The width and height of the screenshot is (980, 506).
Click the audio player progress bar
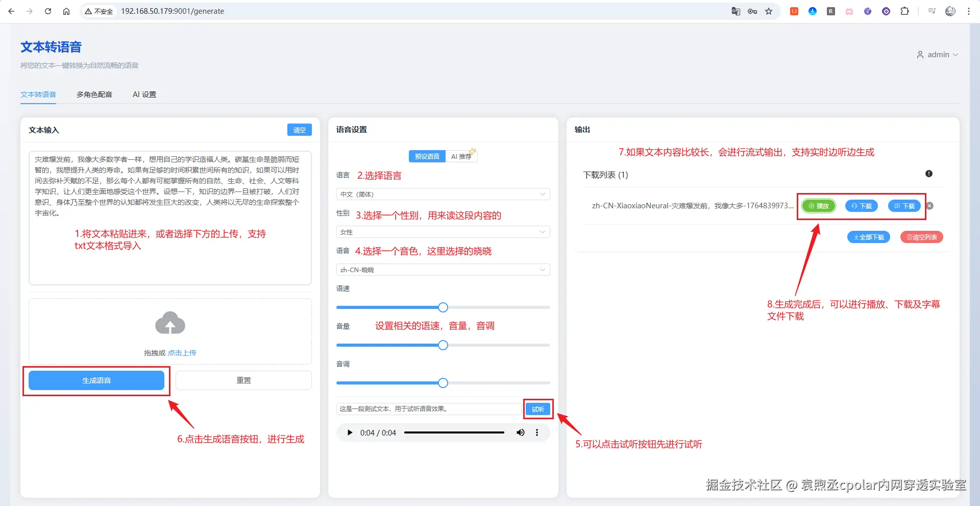pos(454,432)
